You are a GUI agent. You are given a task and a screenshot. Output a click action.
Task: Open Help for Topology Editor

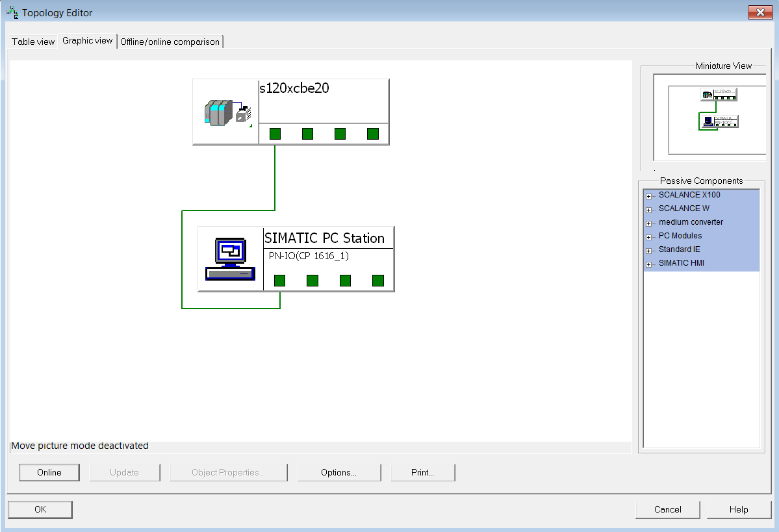click(739, 509)
